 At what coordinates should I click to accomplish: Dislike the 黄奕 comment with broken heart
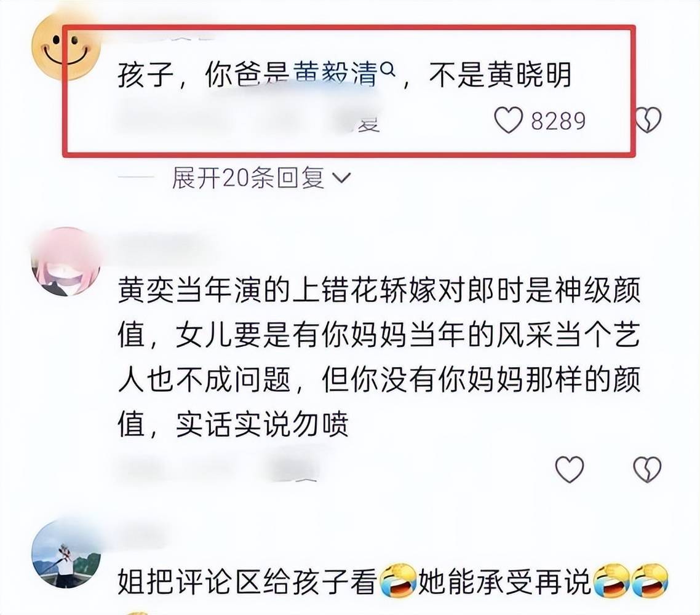[x=647, y=469]
